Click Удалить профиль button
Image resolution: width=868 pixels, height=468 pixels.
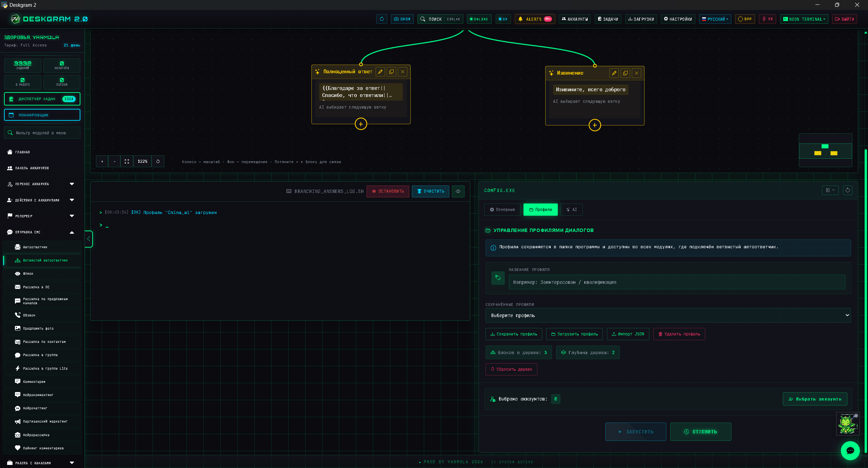(x=679, y=334)
